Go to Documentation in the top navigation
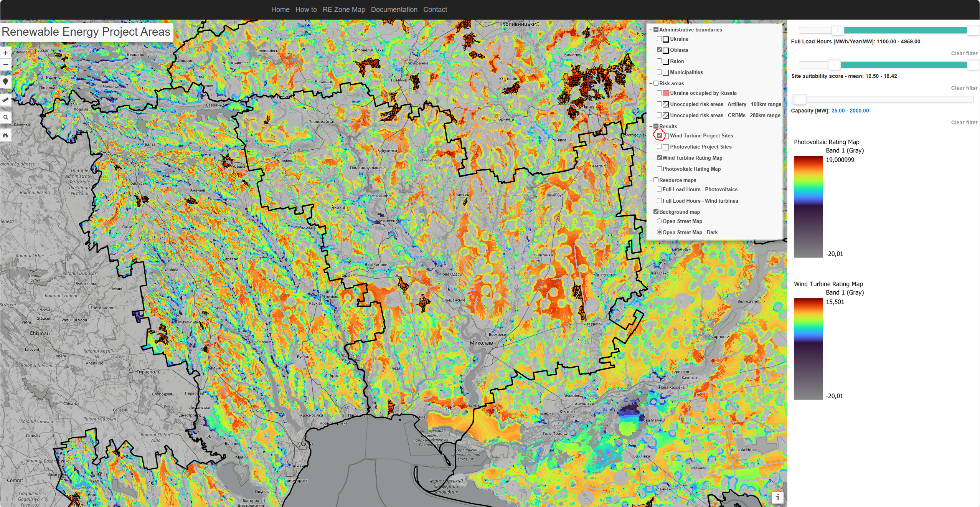980x507 pixels. click(394, 10)
